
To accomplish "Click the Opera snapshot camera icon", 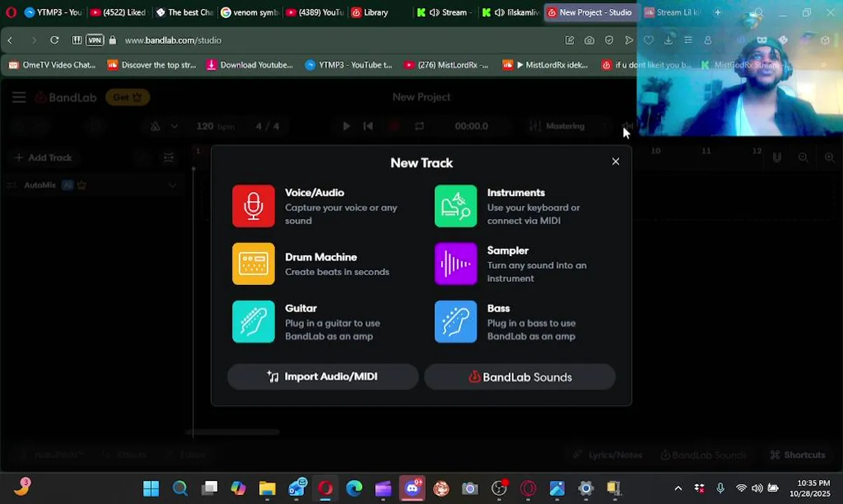I will click(590, 40).
